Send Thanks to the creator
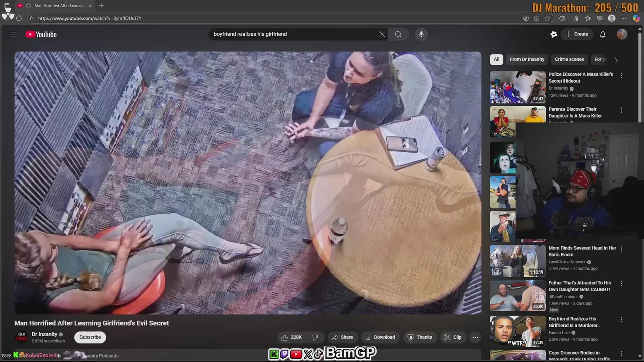 (420, 337)
